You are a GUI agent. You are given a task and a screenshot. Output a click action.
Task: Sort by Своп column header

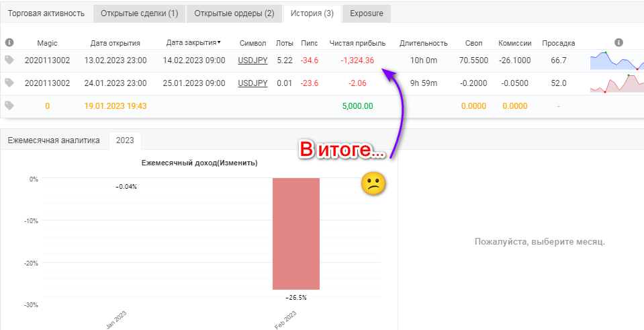(x=474, y=43)
